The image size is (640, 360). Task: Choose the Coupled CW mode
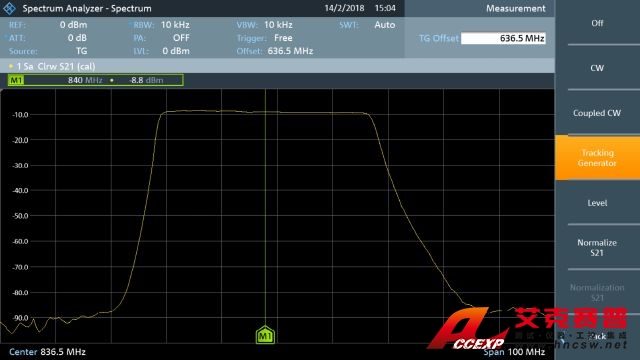point(597,113)
